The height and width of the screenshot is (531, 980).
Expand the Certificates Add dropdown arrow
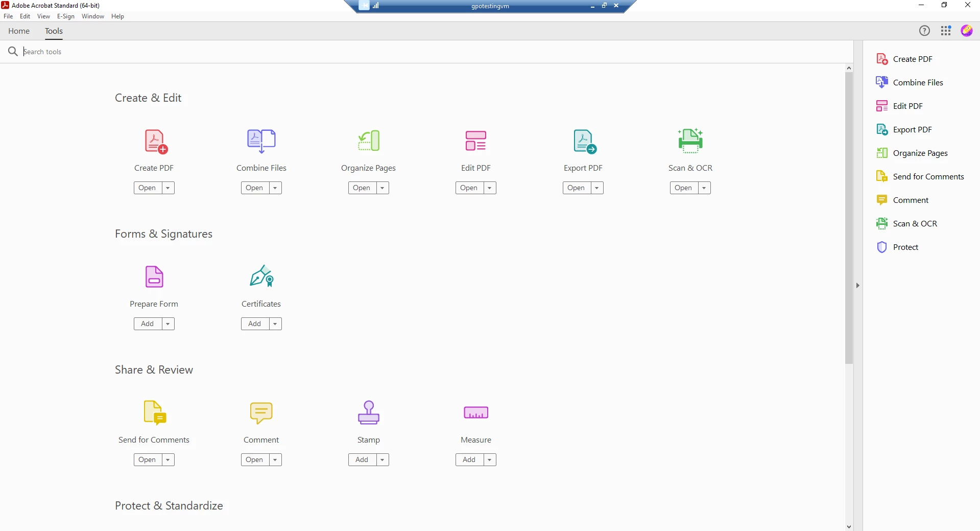click(x=275, y=324)
